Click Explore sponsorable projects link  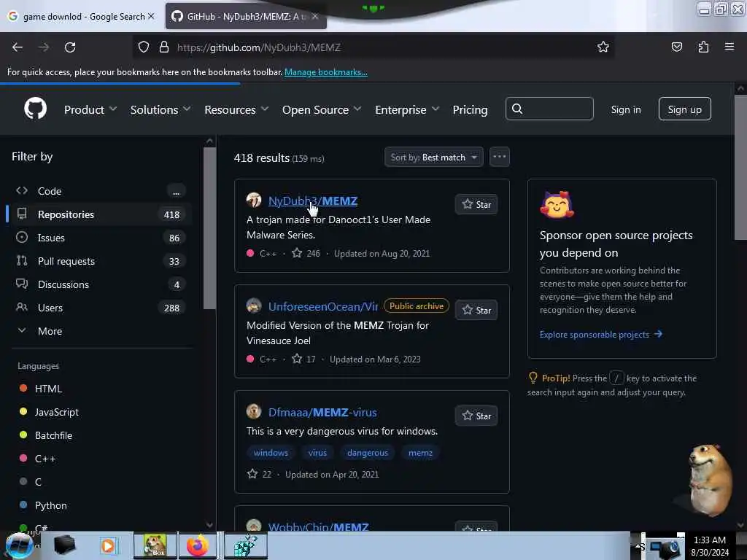[601, 334]
